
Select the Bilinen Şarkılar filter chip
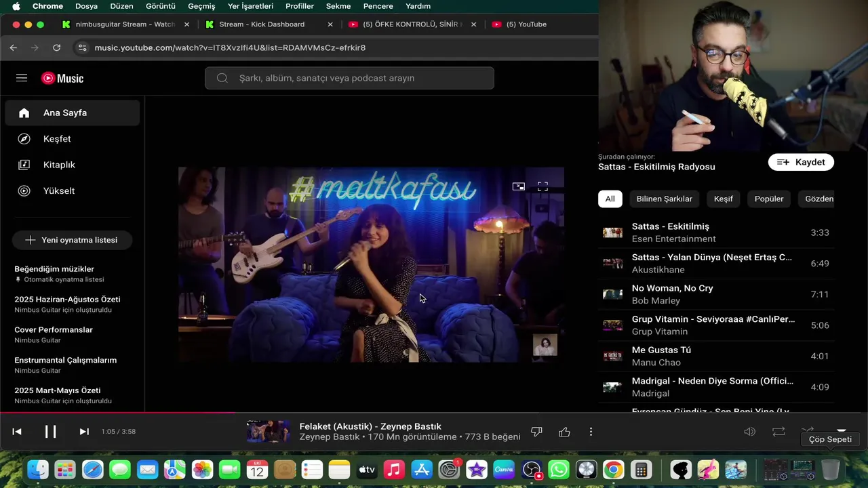(x=665, y=199)
